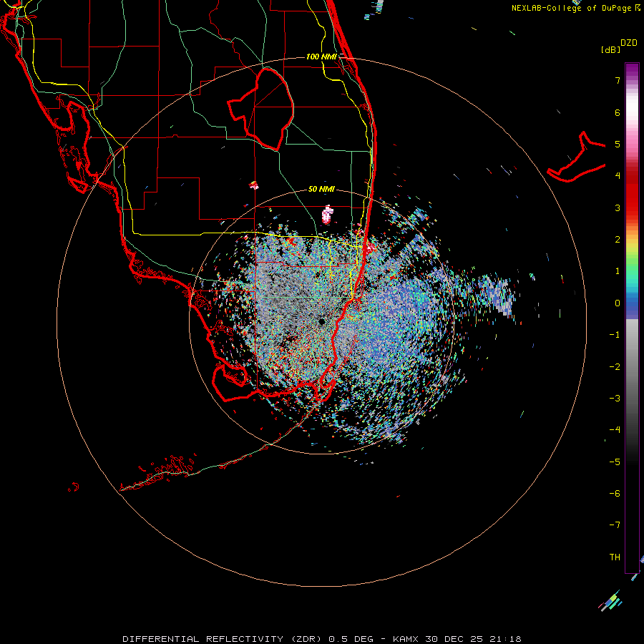644x644 pixels.
Task: Click the -3 value on the color scale
Action: 615,399
